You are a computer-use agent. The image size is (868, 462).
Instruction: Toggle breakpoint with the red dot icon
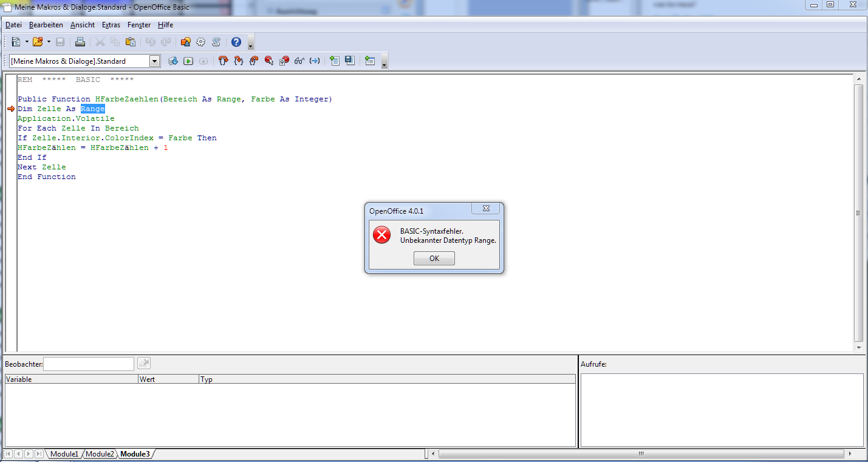(x=269, y=61)
